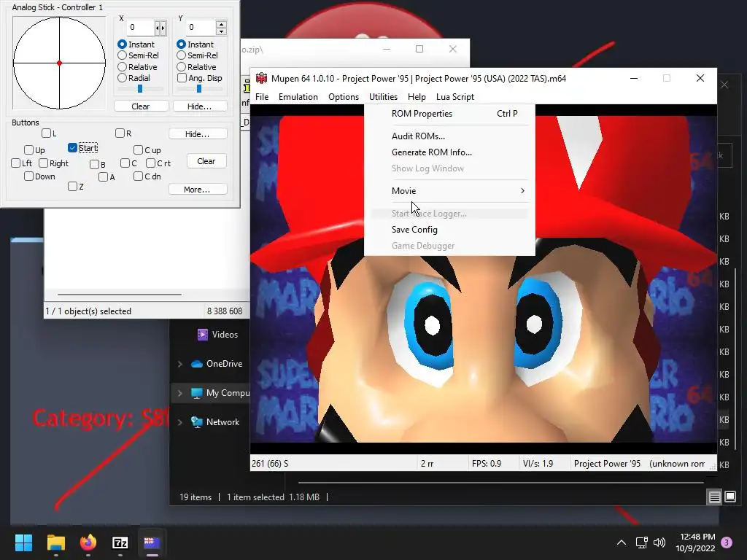The image size is (747, 560).
Task: Open 7-Zip from the taskbar
Action: (x=120, y=542)
